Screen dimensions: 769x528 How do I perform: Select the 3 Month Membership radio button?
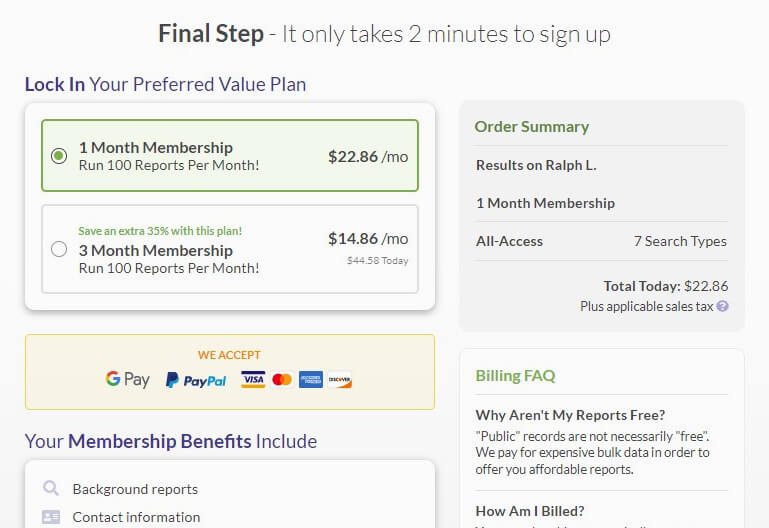(59, 249)
